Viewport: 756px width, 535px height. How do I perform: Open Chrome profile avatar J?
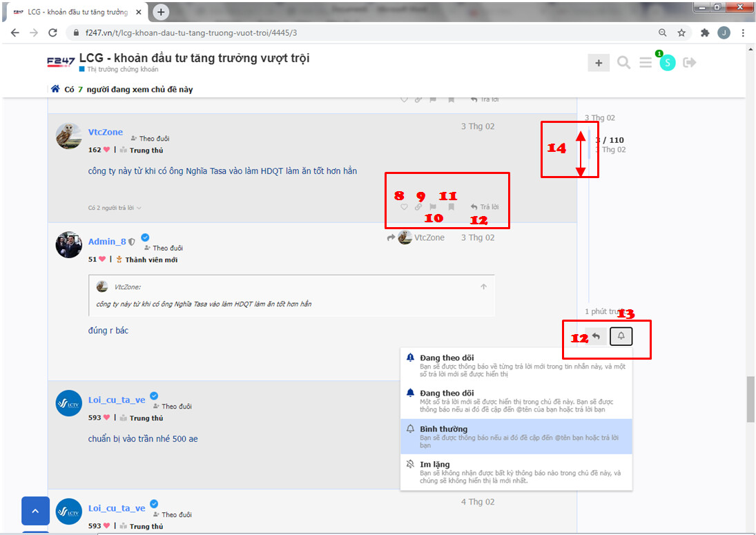click(724, 32)
